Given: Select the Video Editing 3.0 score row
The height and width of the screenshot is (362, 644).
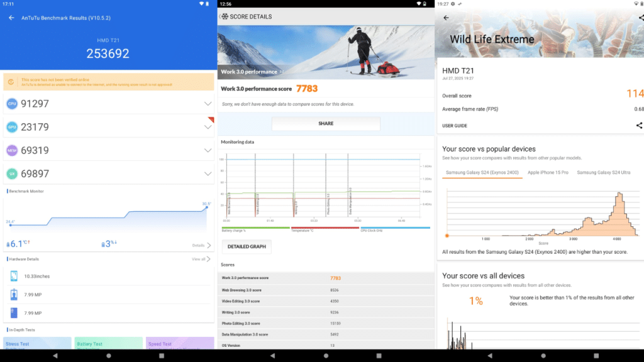Looking at the screenshot, I should click(x=326, y=301).
